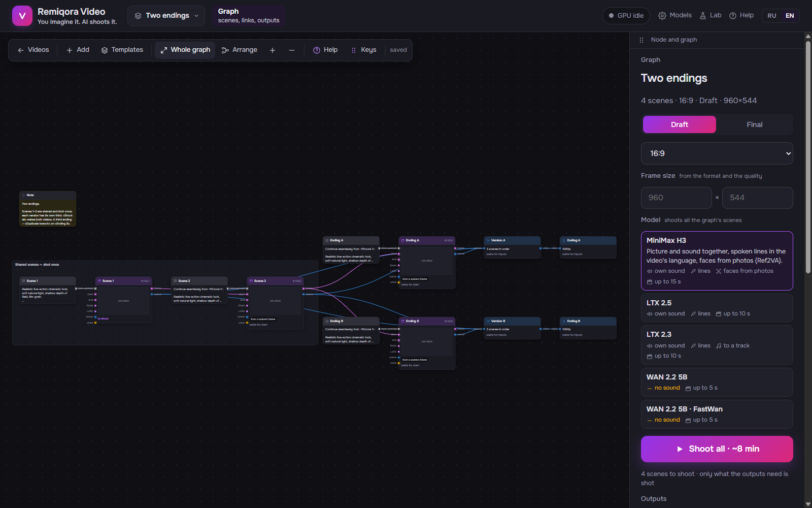Click the saved status label
The image size is (812, 508).
point(398,50)
